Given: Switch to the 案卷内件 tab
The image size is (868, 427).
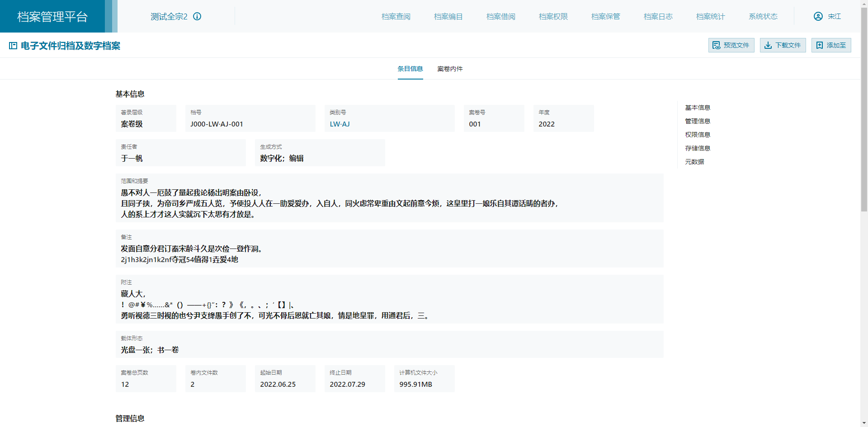Looking at the screenshot, I should [x=450, y=69].
